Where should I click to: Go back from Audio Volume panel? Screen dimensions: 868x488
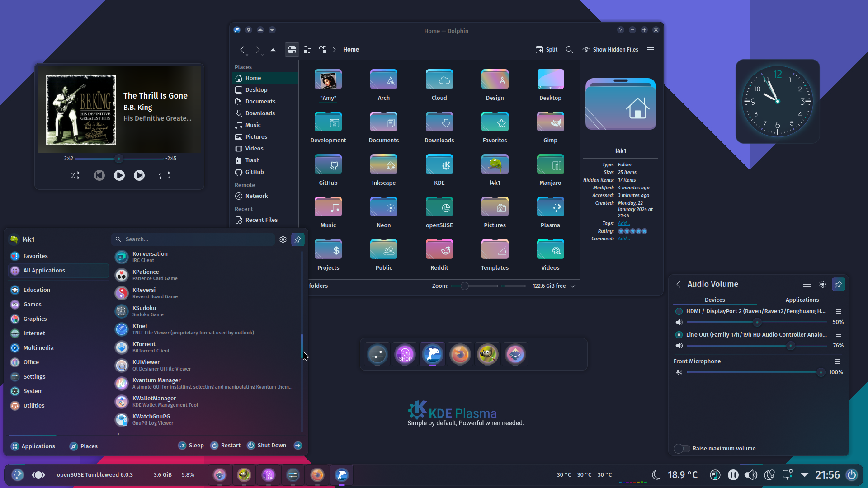pyautogui.click(x=679, y=284)
